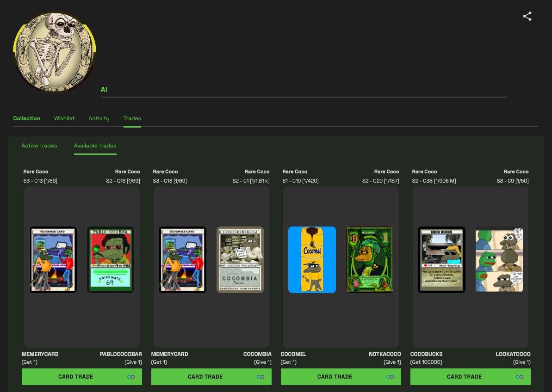Click the share icon on the profile
The height and width of the screenshot is (392, 552).
(x=527, y=16)
